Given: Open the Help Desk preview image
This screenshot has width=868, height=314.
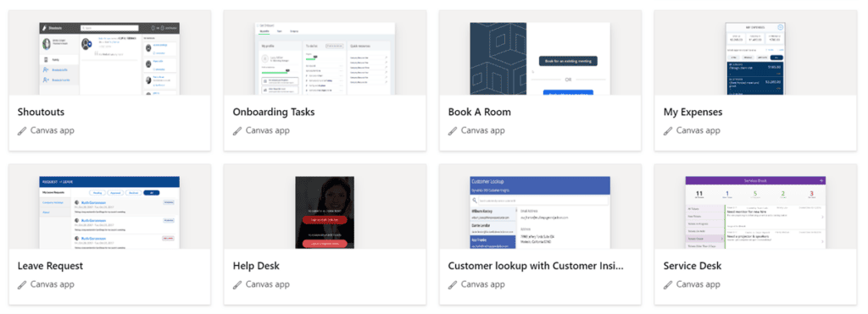Looking at the screenshot, I should pos(325,212).
